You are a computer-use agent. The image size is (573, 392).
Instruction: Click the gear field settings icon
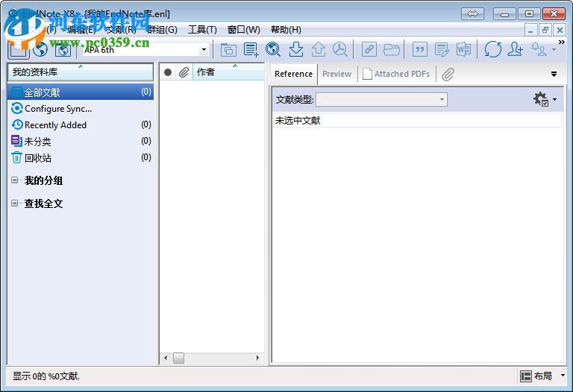[x=541, y=99]
